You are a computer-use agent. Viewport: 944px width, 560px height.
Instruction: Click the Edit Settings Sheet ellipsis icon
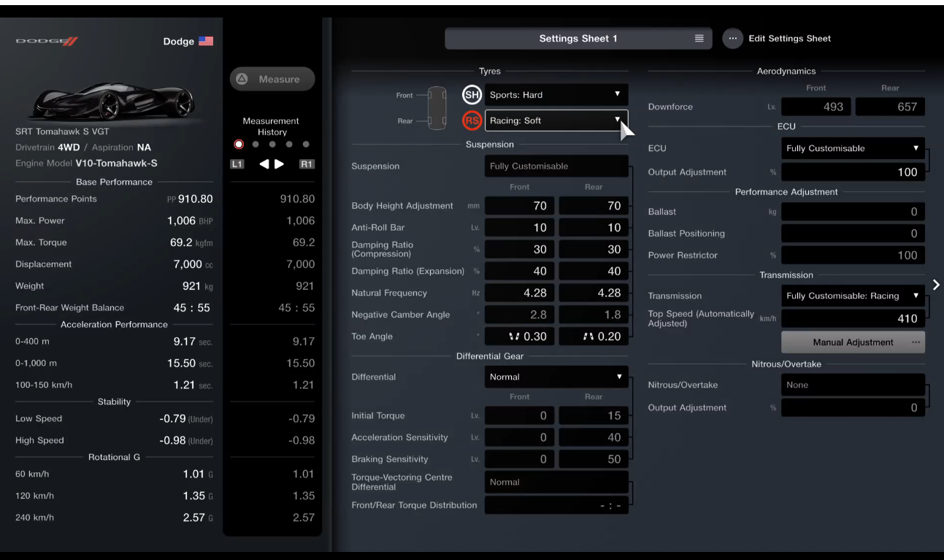pos(733,39)
